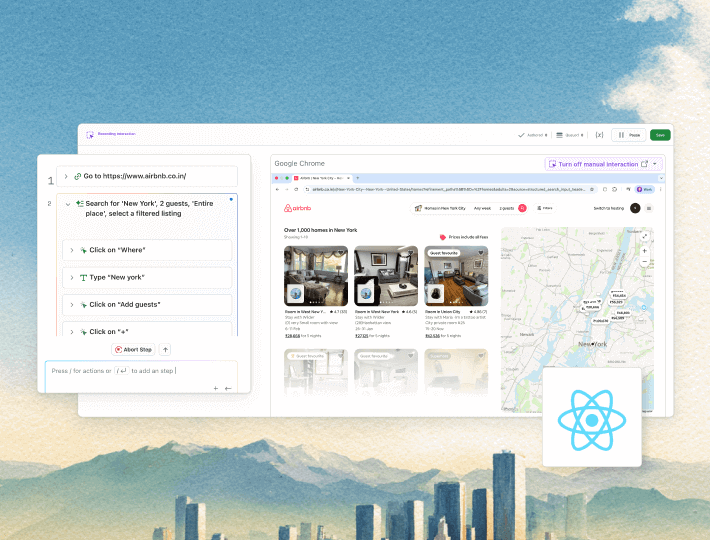Click the Pause button

[628, 135]
